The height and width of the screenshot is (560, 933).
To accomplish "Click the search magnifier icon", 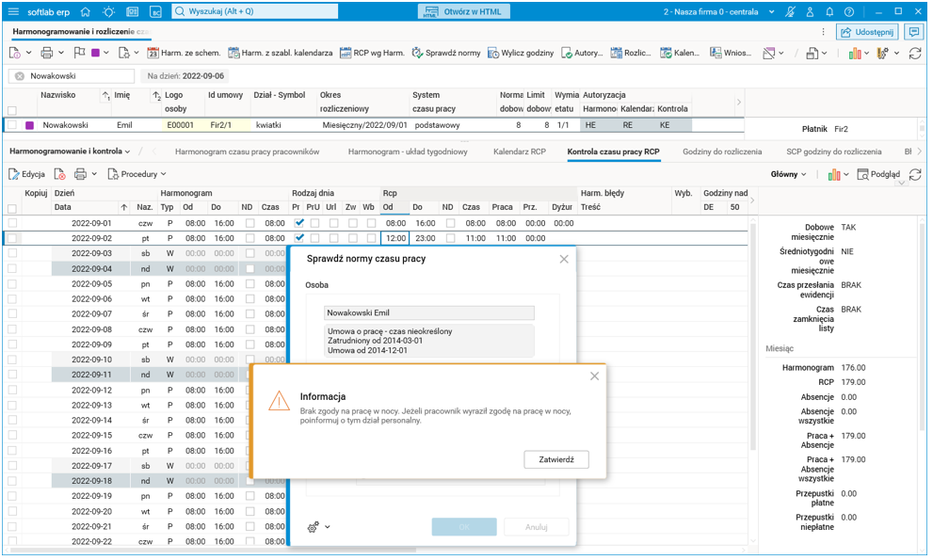I will coord(179,11).
